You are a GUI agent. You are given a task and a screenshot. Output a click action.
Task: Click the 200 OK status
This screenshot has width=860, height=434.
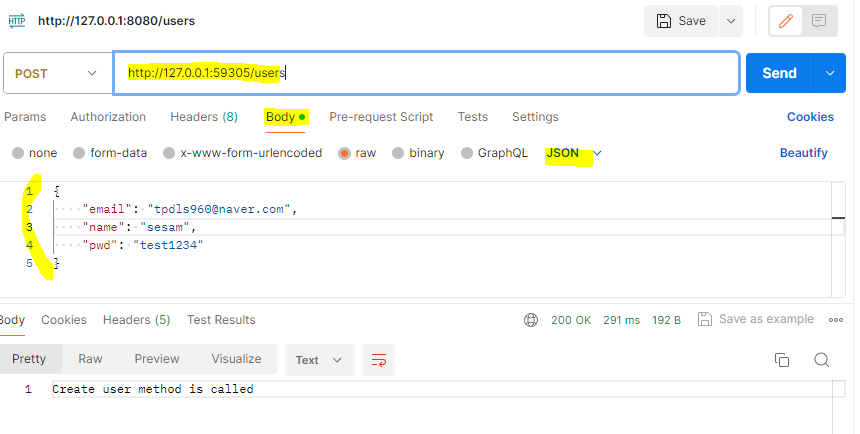tap(571, 320)
